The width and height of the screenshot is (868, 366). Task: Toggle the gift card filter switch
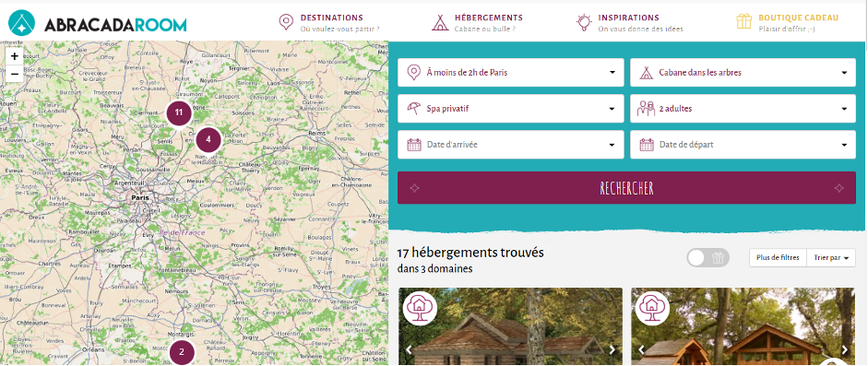(708, 257)
